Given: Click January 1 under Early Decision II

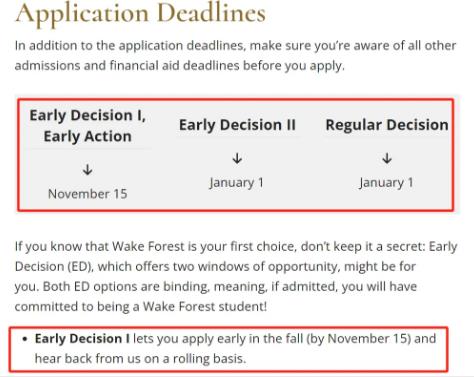Looking at the screenshot, I should 237,183.
